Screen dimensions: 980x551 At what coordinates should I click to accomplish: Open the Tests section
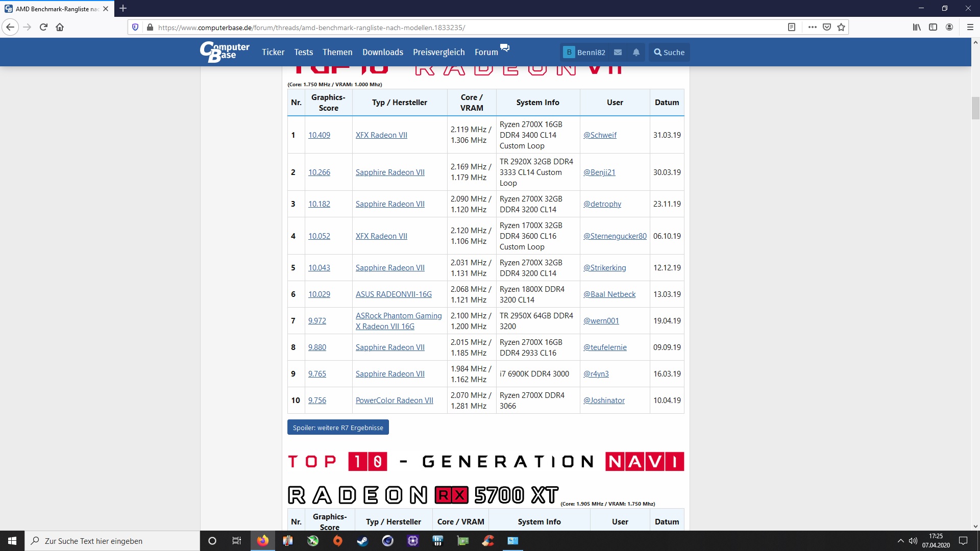coord(304,52)
